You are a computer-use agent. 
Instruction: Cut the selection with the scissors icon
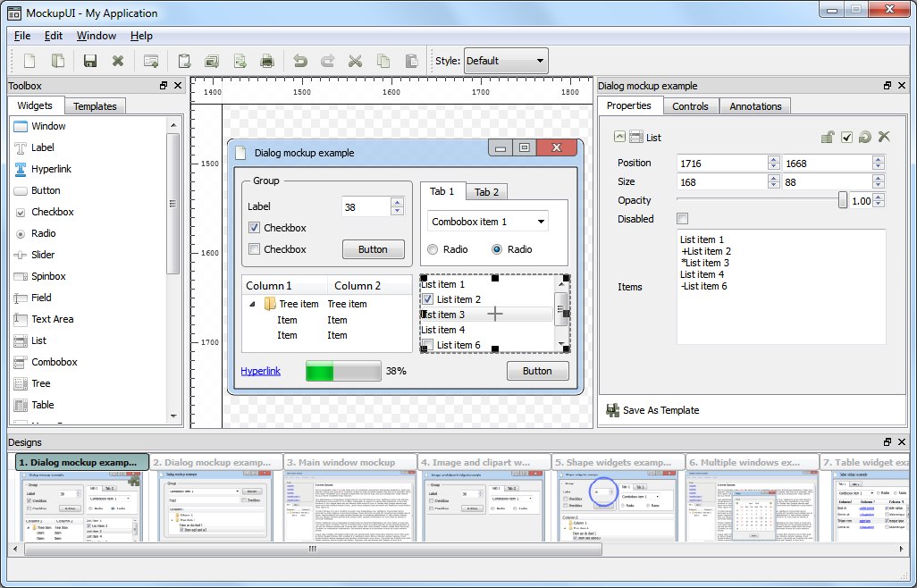[x=355, y=61]
